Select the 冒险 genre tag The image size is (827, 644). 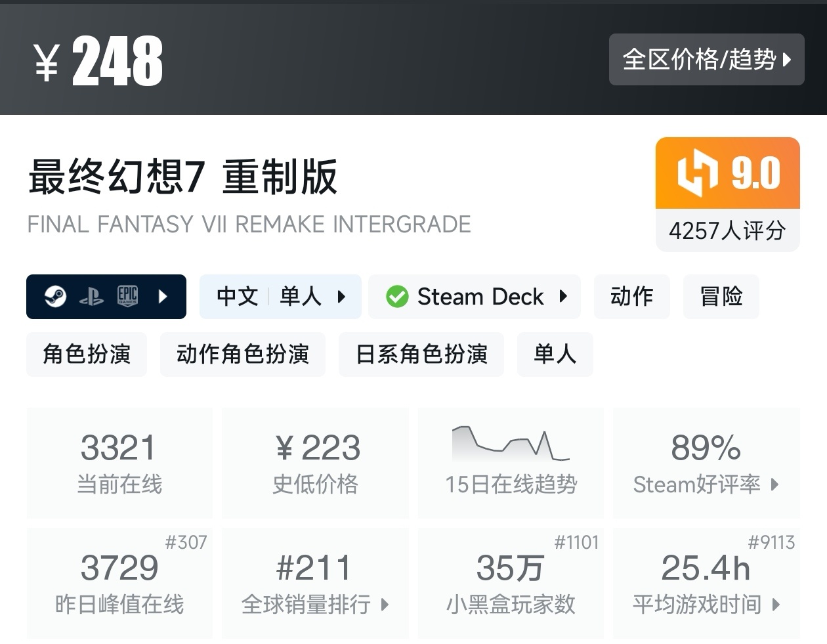[721, 297]
